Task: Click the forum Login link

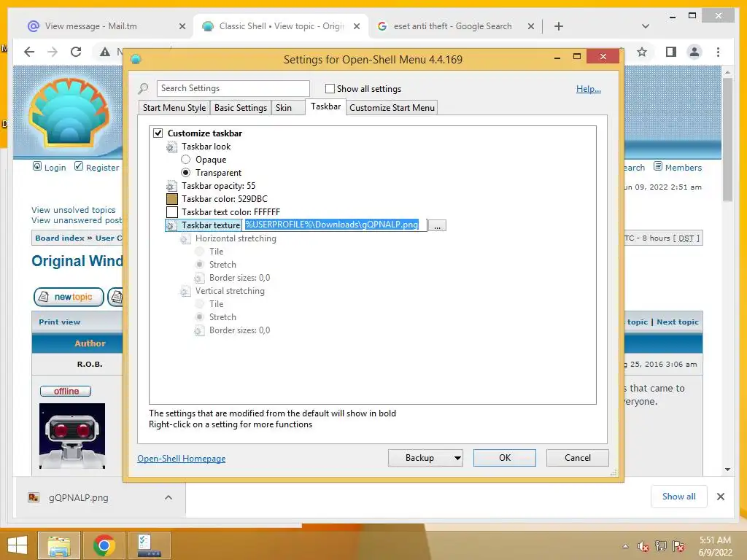Action: pos(50,167)
